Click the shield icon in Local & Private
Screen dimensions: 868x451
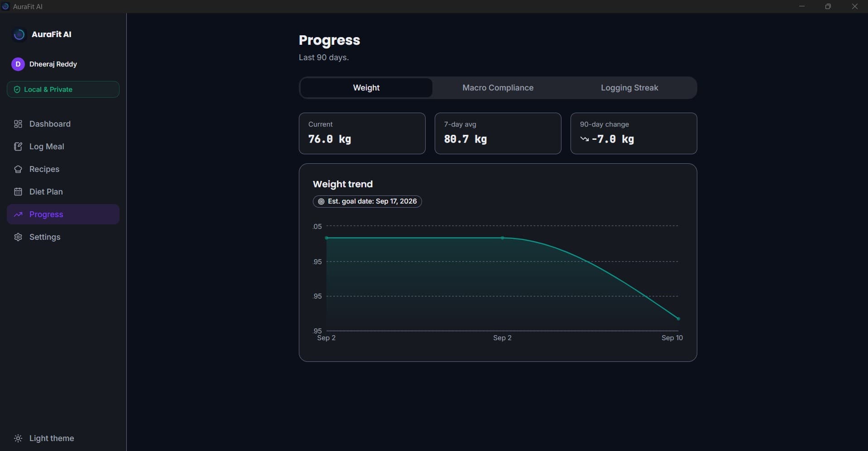click(x=17, y=90)
